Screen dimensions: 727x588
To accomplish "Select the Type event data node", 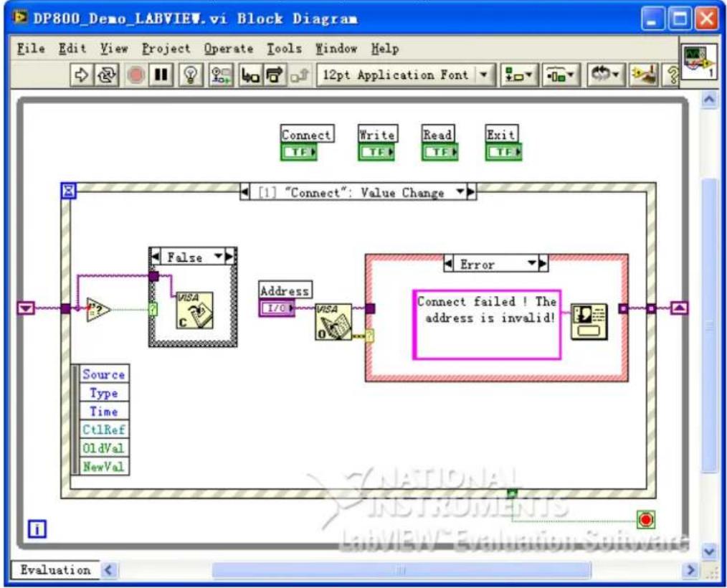I will (x=104, y=393).
